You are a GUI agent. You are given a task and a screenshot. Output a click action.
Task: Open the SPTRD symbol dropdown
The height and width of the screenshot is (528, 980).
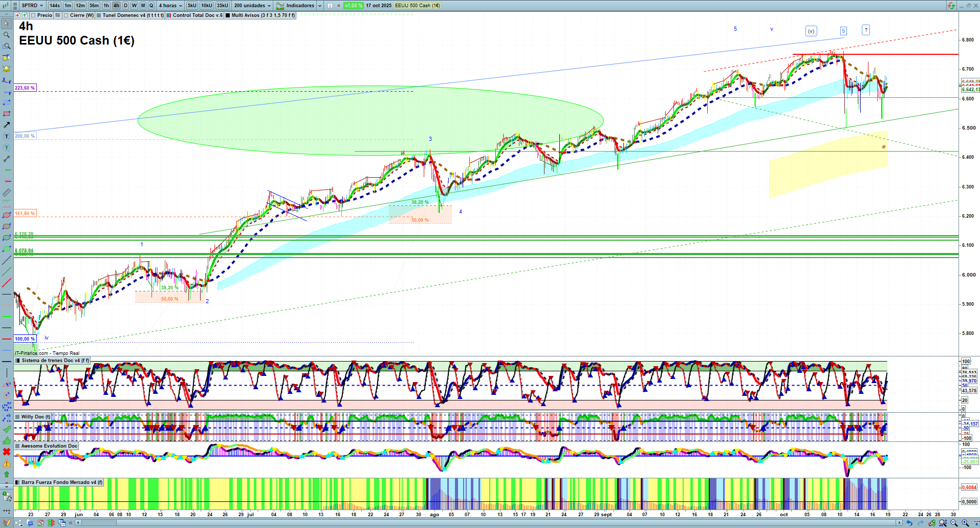(x=32, y=6)
